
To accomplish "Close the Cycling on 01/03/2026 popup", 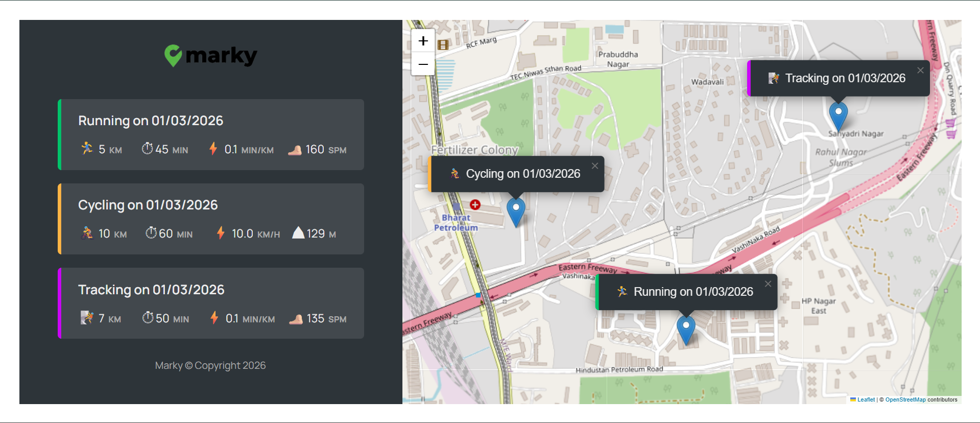I will (x=595, y=166).
